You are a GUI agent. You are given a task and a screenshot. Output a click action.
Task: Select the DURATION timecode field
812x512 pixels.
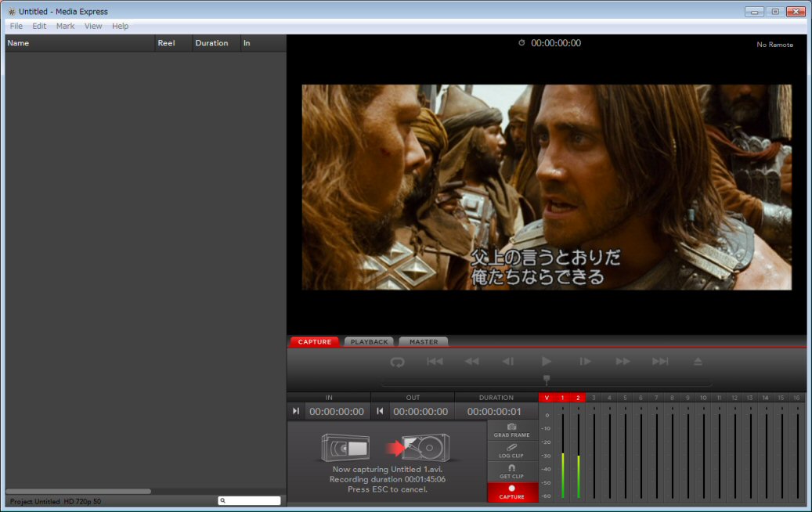(x=495, y=412)
